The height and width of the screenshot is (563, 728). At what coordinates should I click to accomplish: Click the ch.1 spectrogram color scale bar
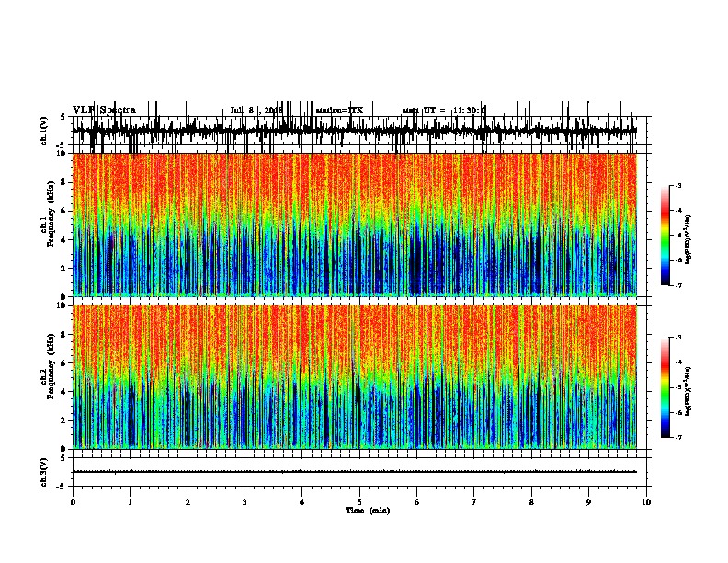click(665, 236)
